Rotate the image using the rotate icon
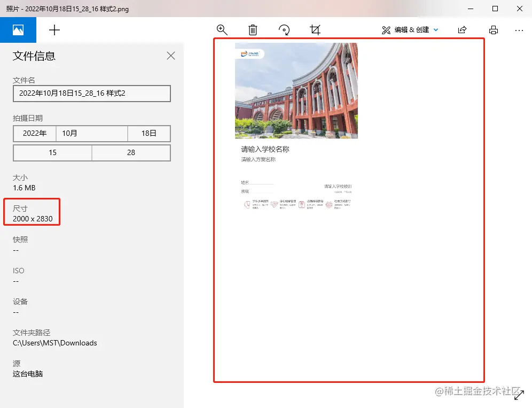 284,30
